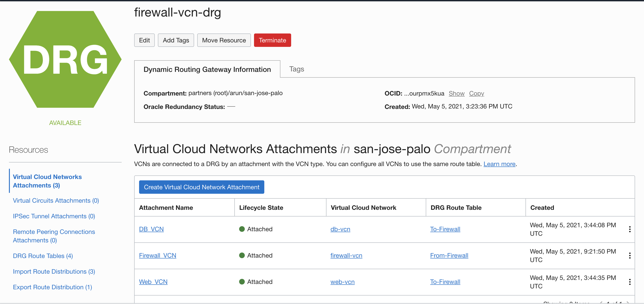Click Add Tags button

coord(176,40)
